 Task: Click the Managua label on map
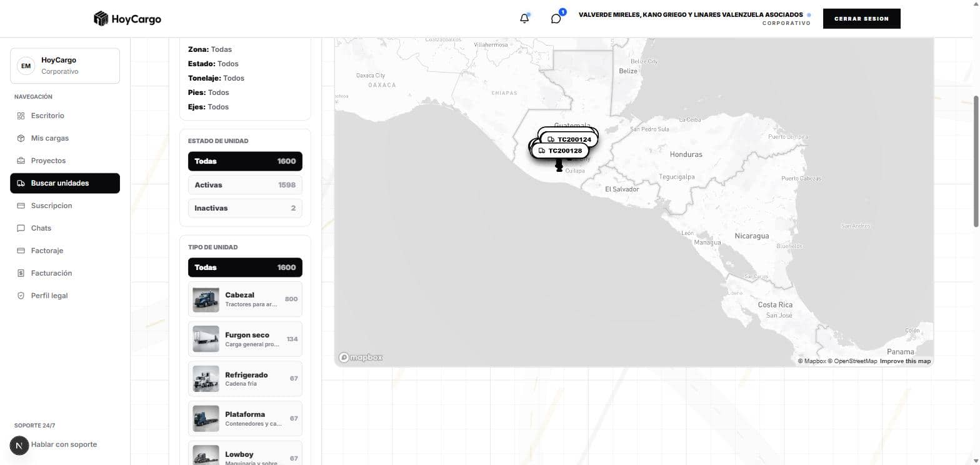click(707, 242)
